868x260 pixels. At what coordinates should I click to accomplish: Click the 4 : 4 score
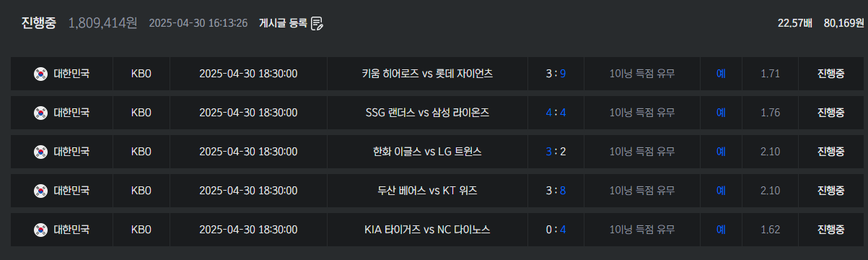[556, 113]
